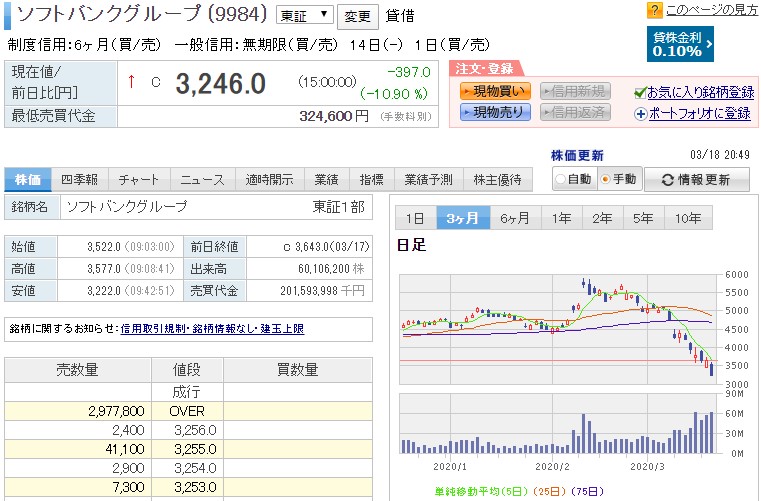761x501 pixels.
Task: Select the 6ヶ月 chart period tab
Action: [515, 218]
